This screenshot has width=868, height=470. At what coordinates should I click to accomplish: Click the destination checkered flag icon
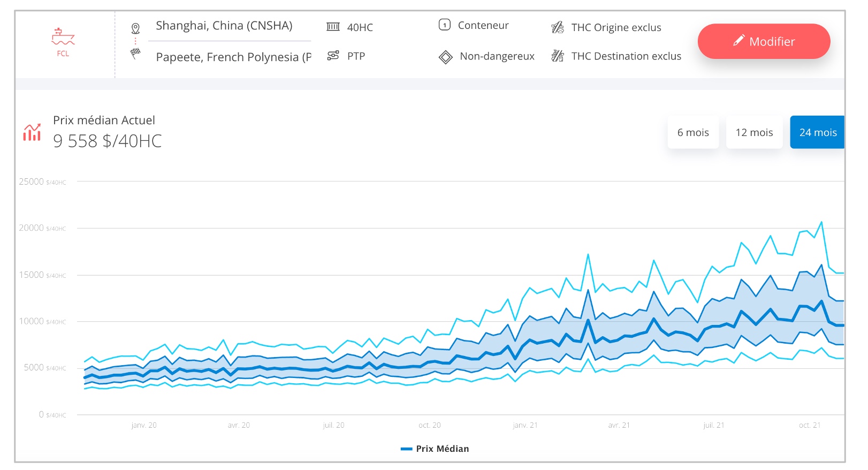click(x=135, y=54)
